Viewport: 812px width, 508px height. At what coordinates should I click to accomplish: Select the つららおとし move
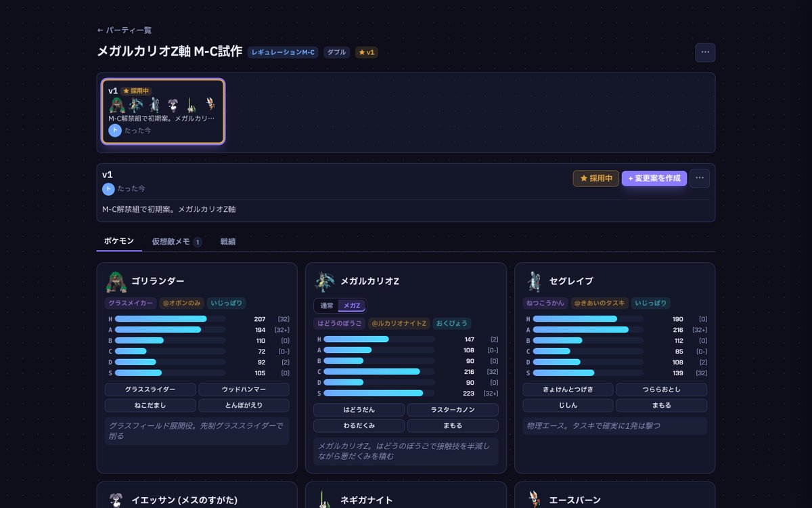point(661,389)
